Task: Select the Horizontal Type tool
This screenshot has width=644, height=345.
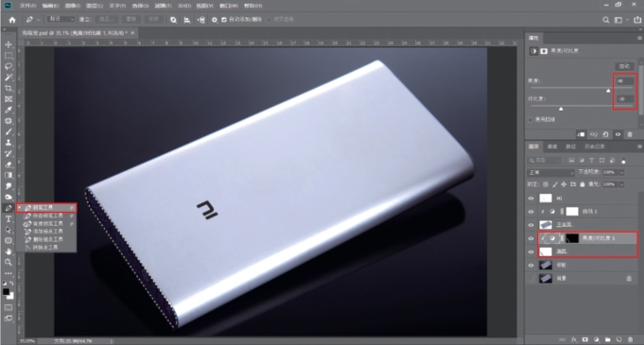Action: (x=9, y=219)
